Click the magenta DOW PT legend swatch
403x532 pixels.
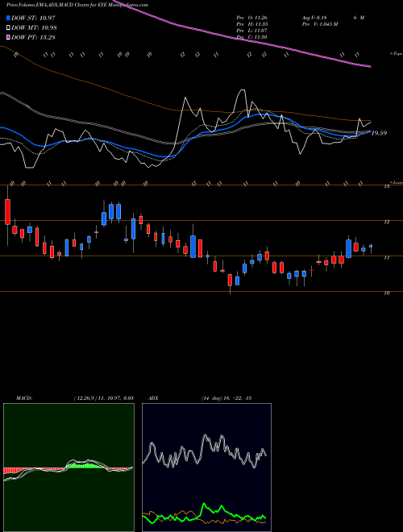(x=8, y=37)
